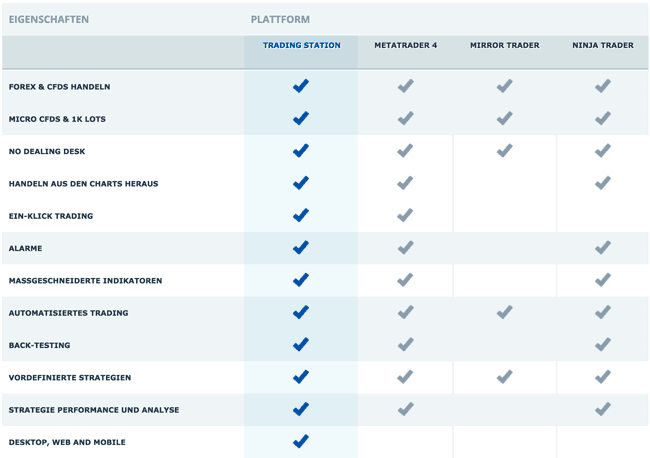Click MetaTrader 4 checkmark for Strategie Performance und Analyse
650x458 pixels.
coord(405,409)
